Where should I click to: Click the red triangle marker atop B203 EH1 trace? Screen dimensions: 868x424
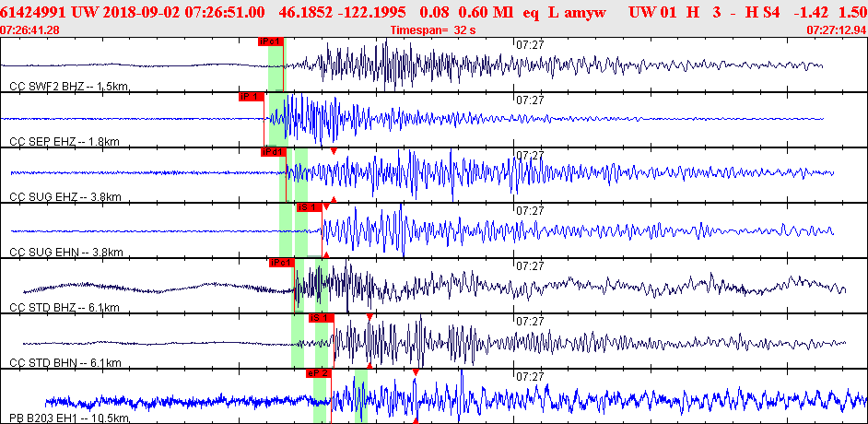click(416, 372)
